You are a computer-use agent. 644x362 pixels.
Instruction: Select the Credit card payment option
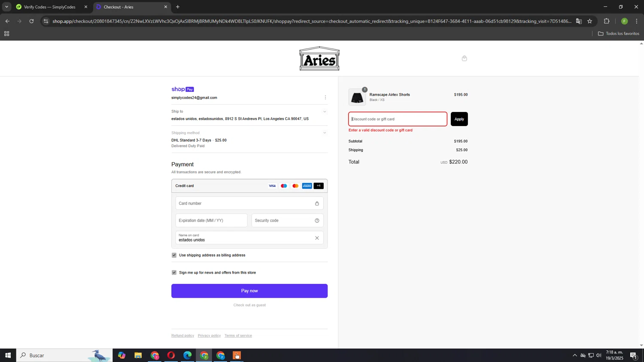point(249,186)
